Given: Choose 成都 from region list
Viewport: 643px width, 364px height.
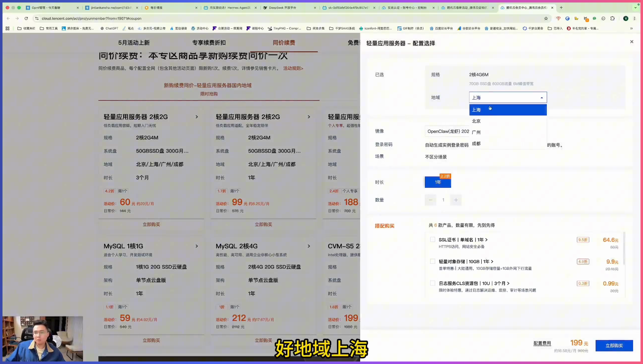Looking at the screenshot, I should pos(508,144).
